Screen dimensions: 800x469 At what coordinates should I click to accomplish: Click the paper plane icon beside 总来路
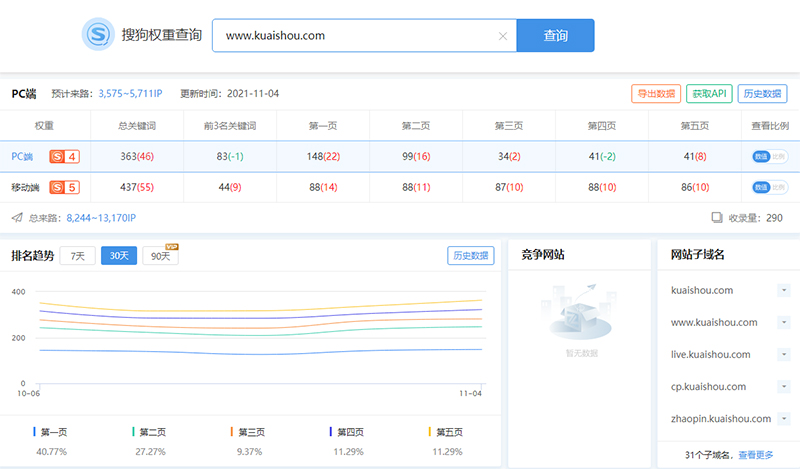(17, 218)
